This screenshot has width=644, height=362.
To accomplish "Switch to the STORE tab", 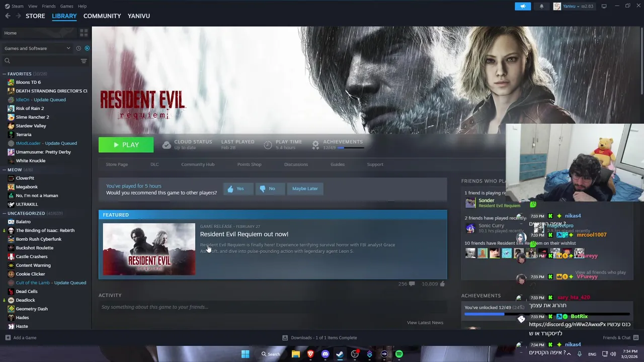I will (x=35, y=16).
